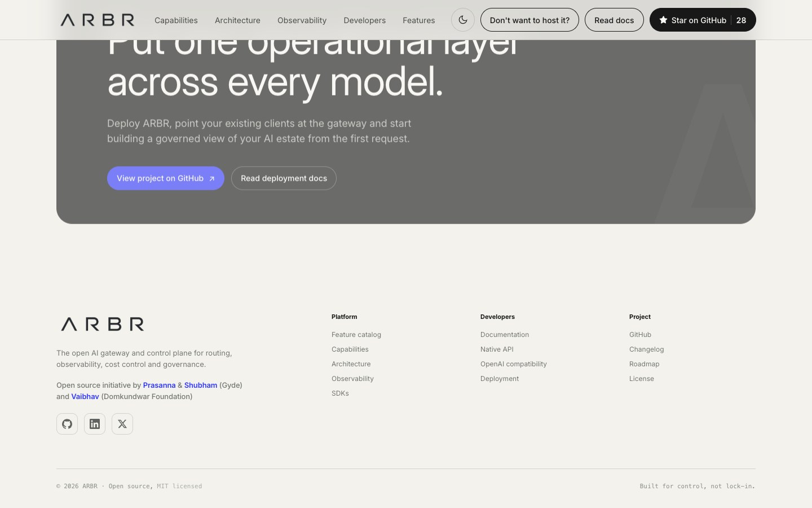Open Architecture link under Platform
812x508 pixels.
coord(351,364)
